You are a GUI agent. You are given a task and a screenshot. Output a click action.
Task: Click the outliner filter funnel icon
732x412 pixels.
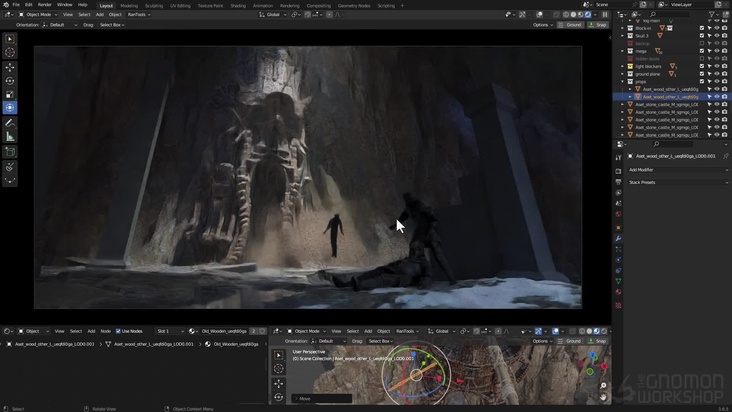[711, 14]
